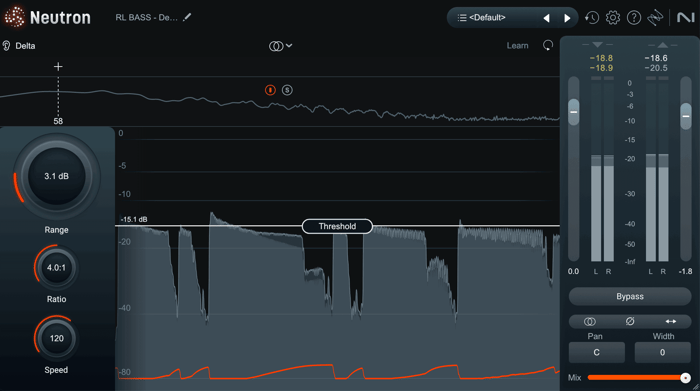This screenshot has height=391, width=700.
Task: Edit the RL BASS track name pencil
Action: 187,17
